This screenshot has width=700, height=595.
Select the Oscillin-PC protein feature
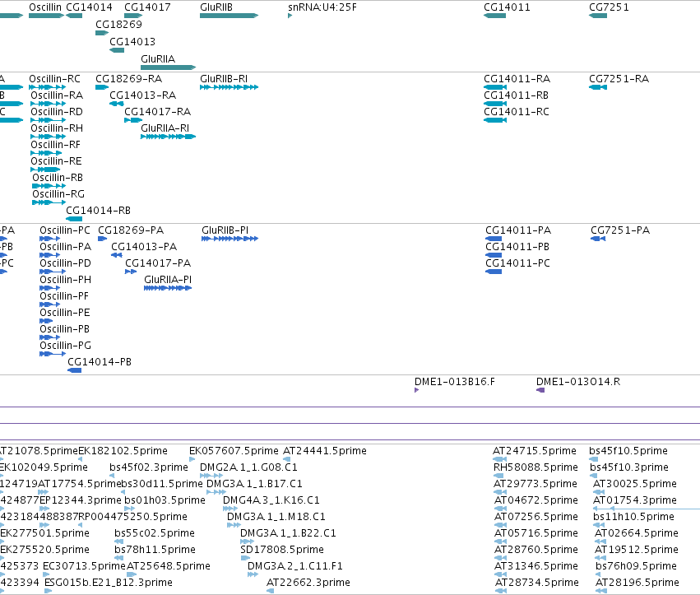[49, 239]
